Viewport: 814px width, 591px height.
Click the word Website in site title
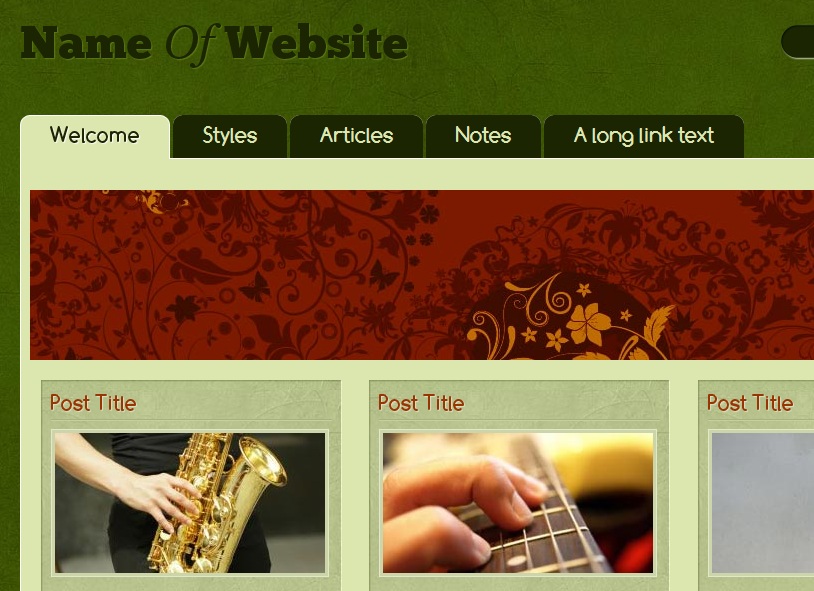tap(317, 43)
